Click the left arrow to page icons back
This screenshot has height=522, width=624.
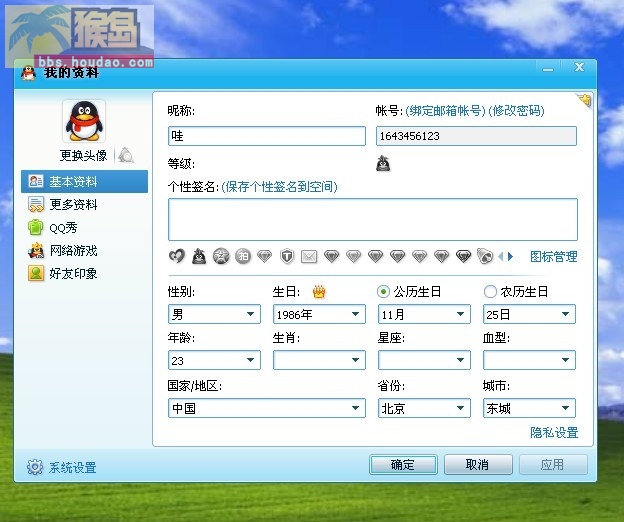tap(501, 257)
